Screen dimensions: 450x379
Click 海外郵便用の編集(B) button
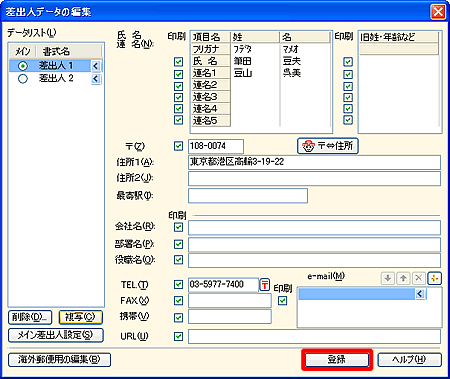59,360
